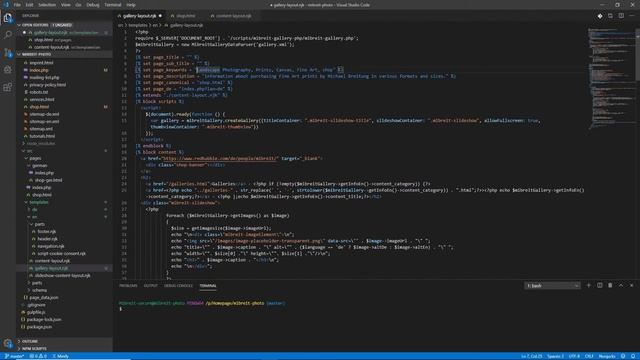
Task: Open index.php in the root folder
Action: click(x=39, y=70)
